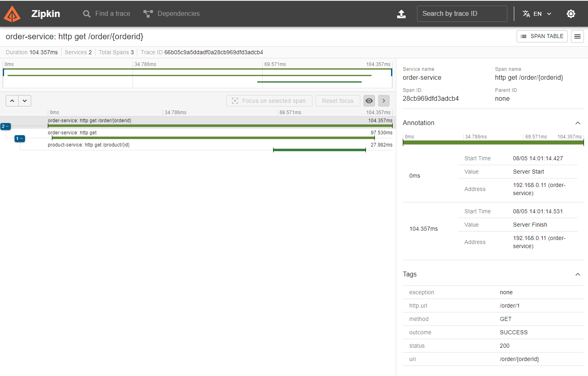Click the Duration 104.357ms text
The width and height of the screenshot is (588, 376).
(32, 52)
